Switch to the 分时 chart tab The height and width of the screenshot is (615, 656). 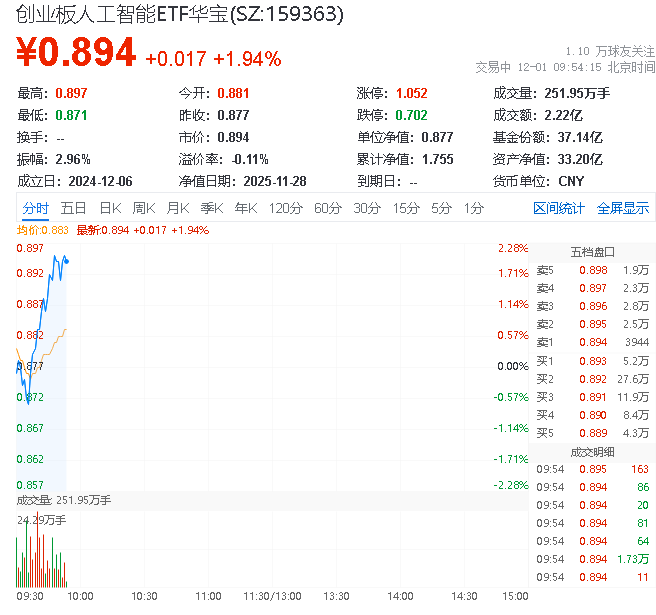pos(36,208)
